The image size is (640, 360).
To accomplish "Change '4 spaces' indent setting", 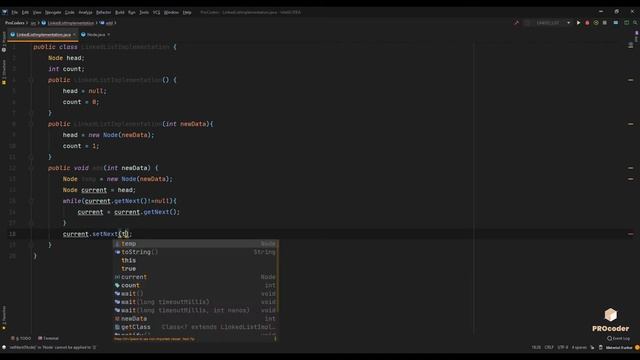I will (579, 348).
